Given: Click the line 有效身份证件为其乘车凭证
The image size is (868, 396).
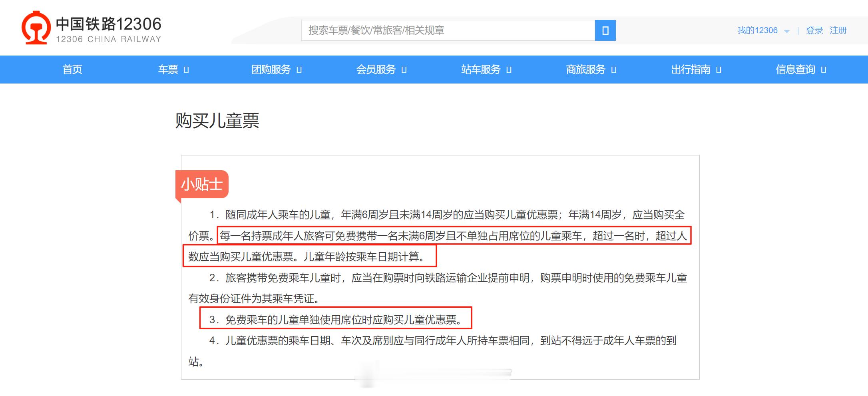Looking at the screenshot, I should pyautogui.click(x=254, y=298).
